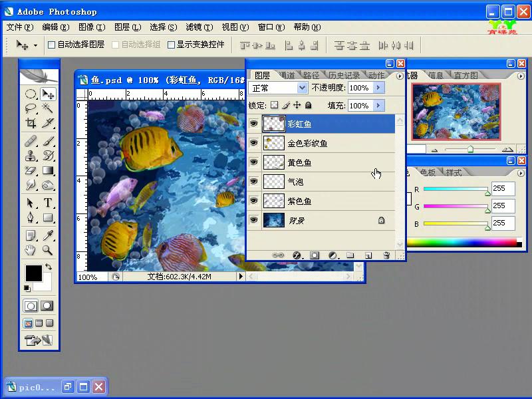Viewport: 532px width, 399px height.
Task: Select the Lasso tool
Action: click(x=31, y=108)
